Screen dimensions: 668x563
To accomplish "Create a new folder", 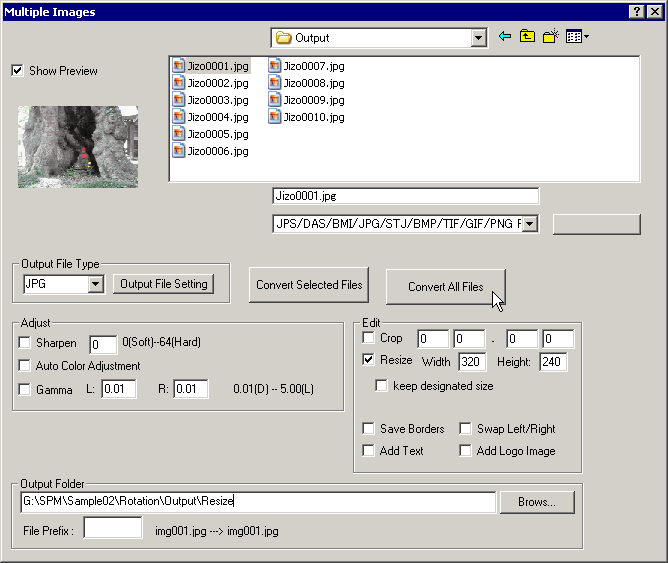I will [x=551, y=37].
